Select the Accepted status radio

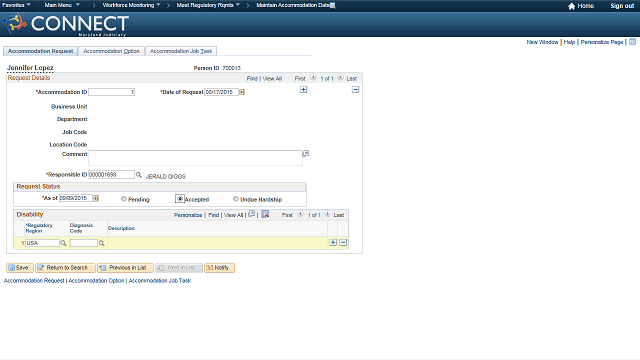[180, 199]
